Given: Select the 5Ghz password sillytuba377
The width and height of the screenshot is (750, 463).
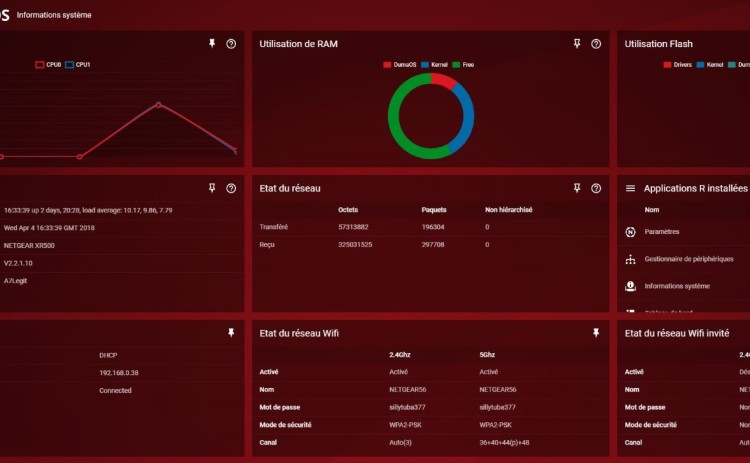Looking at the screenshot, I should pos(497,407).
